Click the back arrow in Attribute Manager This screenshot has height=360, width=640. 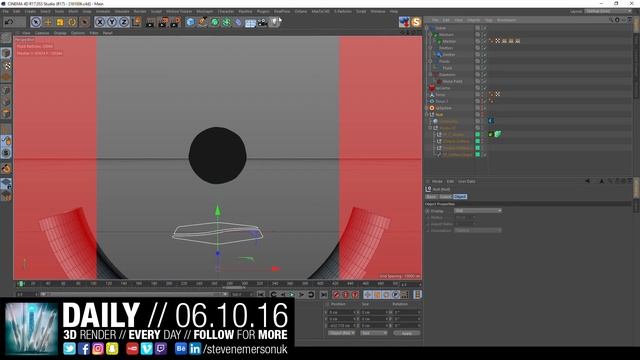click(587, 181)
